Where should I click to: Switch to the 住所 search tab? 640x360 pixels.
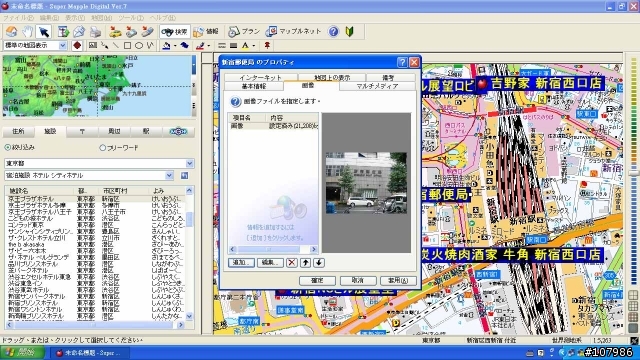pyautogui.click(x=18, y=131)
